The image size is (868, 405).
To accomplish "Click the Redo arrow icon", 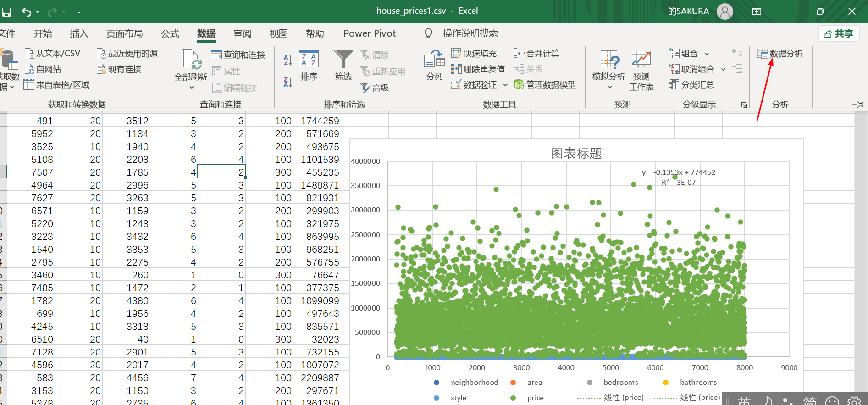I will click(52, 12).
